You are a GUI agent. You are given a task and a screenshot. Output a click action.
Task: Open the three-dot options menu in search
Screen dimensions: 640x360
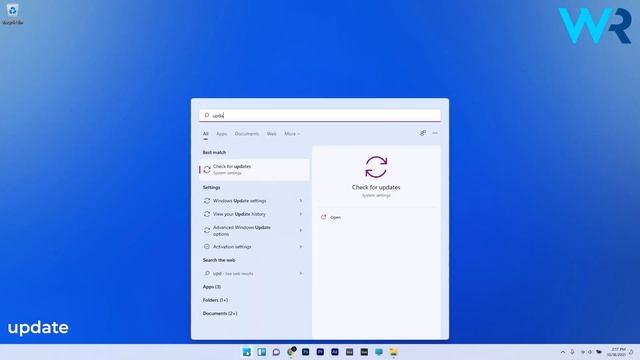click(435, 133)
